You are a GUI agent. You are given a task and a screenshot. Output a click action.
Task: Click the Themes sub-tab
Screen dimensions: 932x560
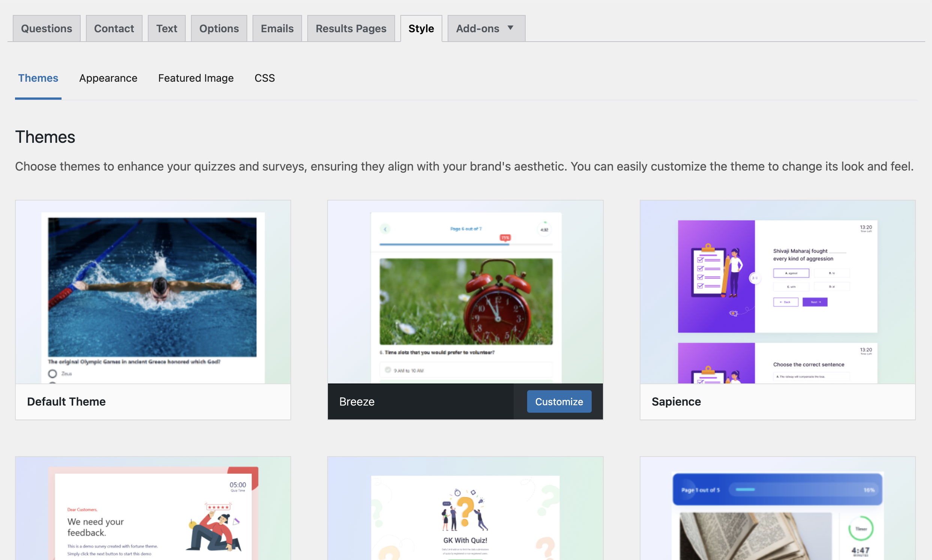pos(38,78)
